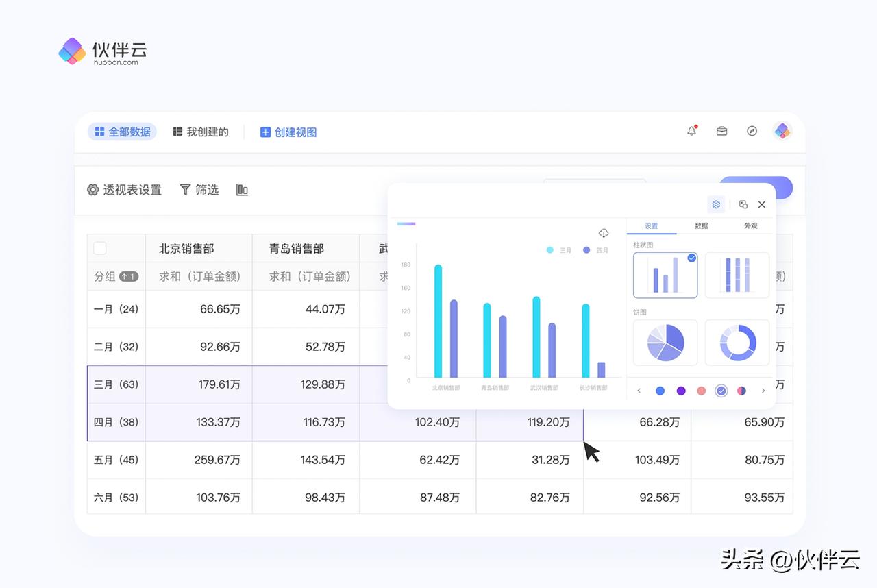Switch to the 数据 tab
877x588 pixels.
point(701,225)
